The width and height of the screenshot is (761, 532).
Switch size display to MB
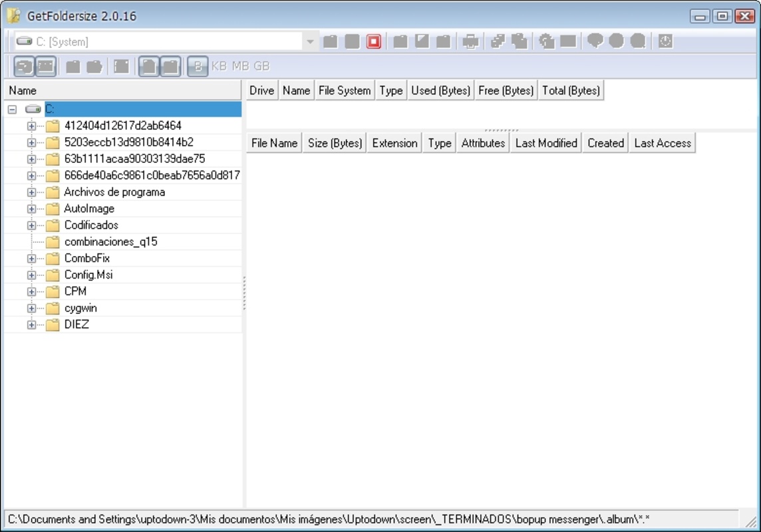[x=240, y=66]
